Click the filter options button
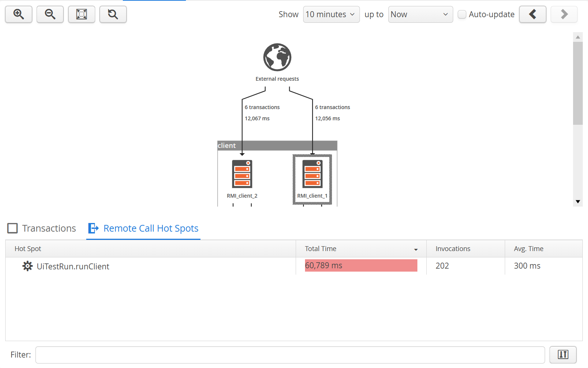This screenshot has width=588, height=368. (563, 355)
